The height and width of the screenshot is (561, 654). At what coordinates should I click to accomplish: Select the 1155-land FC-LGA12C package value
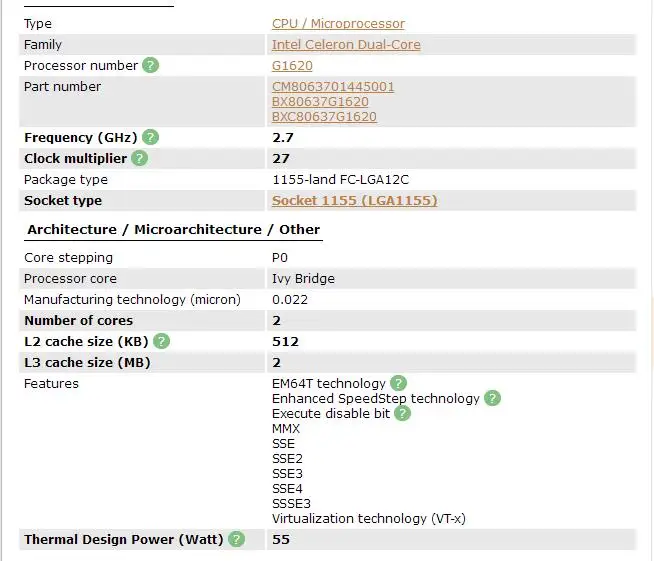(340, 180)
